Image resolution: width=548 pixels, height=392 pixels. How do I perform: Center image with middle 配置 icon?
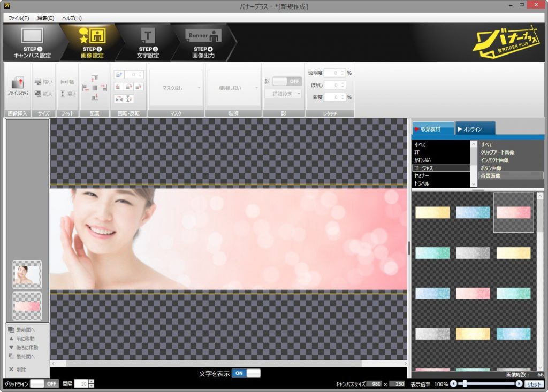coord(95,88)
